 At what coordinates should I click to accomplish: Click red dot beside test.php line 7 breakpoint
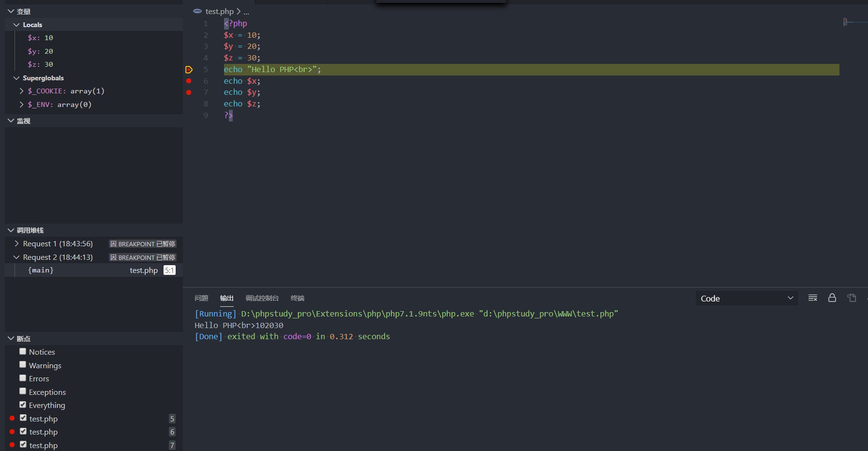(x=12, y=445)
